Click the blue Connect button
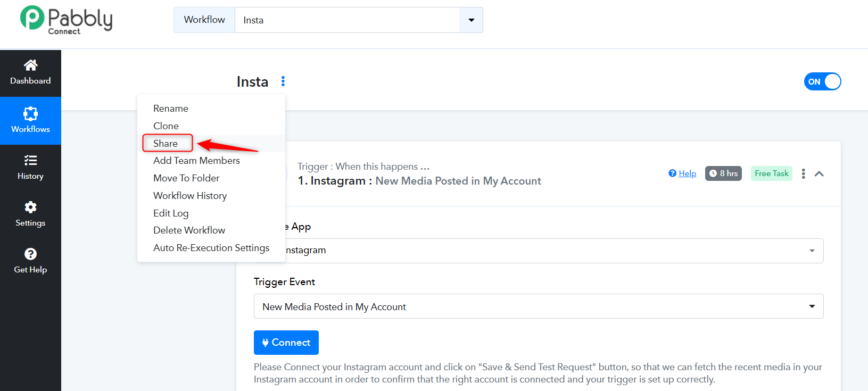This screenshot has height=391, width=868. point(286,343)
